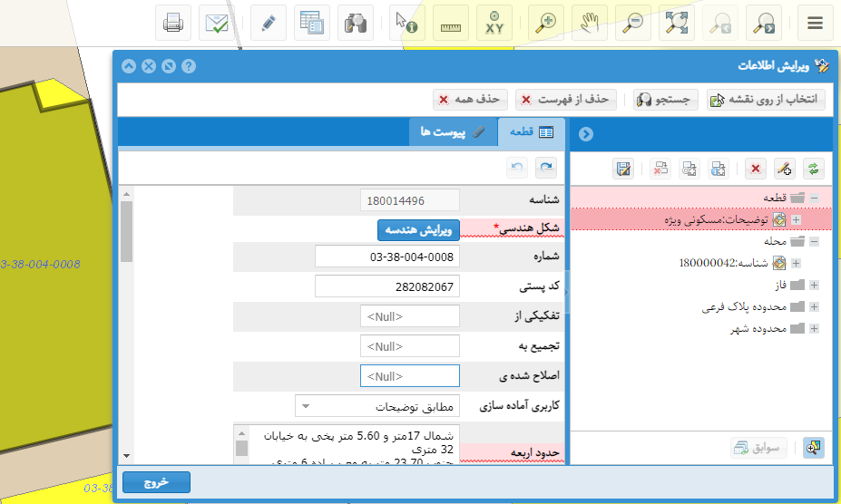Click the binoculars search tool
Screen dimensions: 841x504
point(355,23)
